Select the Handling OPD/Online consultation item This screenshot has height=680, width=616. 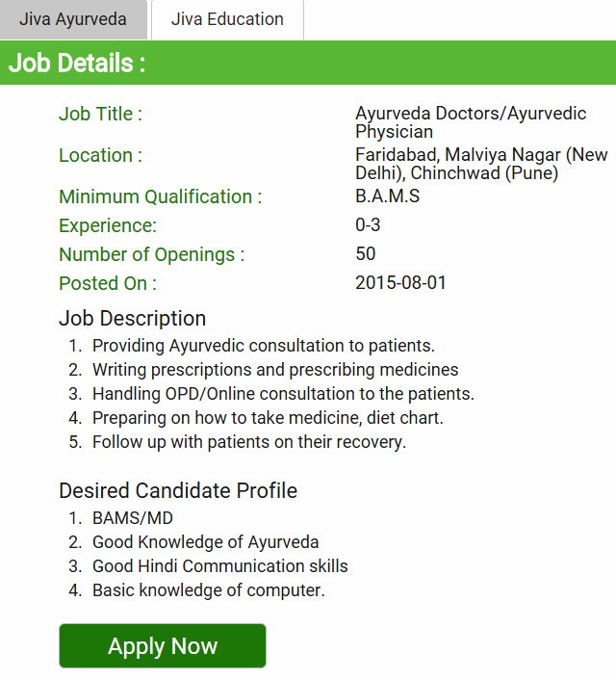[283, 394]
